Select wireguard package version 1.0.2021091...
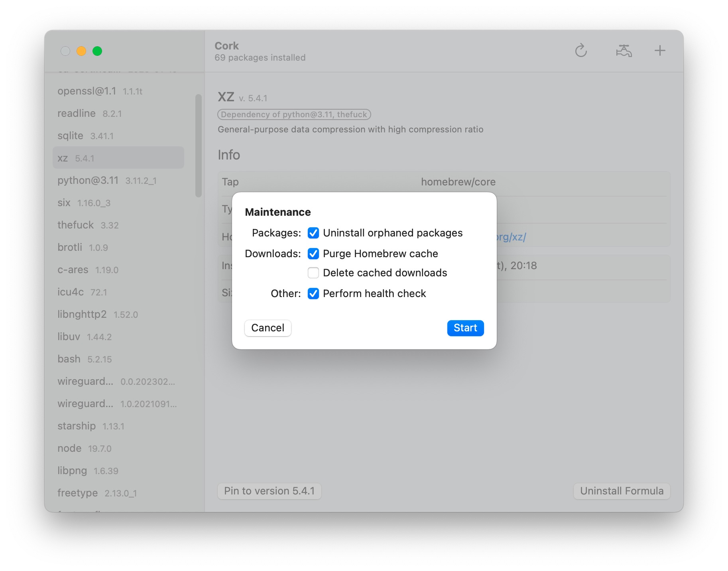The image size is (728, 571). (118, 404)
